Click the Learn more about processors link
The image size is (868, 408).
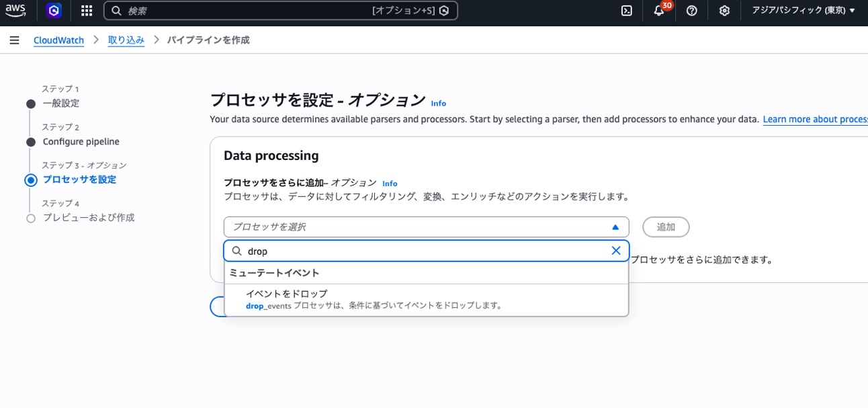(x=815, y=120)
